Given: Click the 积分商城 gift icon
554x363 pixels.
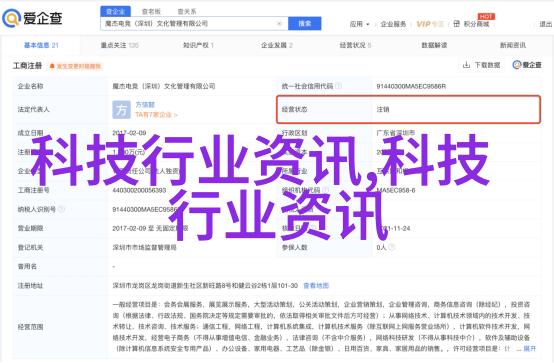Looking at the screenshot, I should (x=456, y=24).
